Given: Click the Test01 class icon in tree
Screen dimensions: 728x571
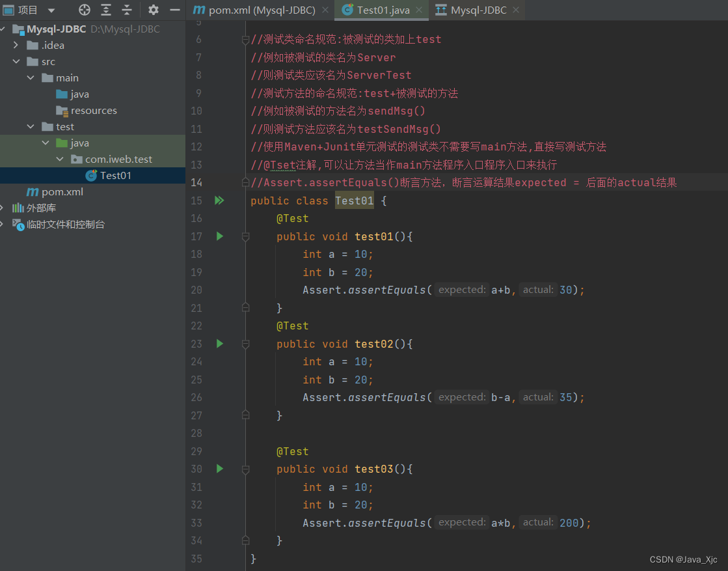Looking at the screenshot, I should [x=92, y=175].
